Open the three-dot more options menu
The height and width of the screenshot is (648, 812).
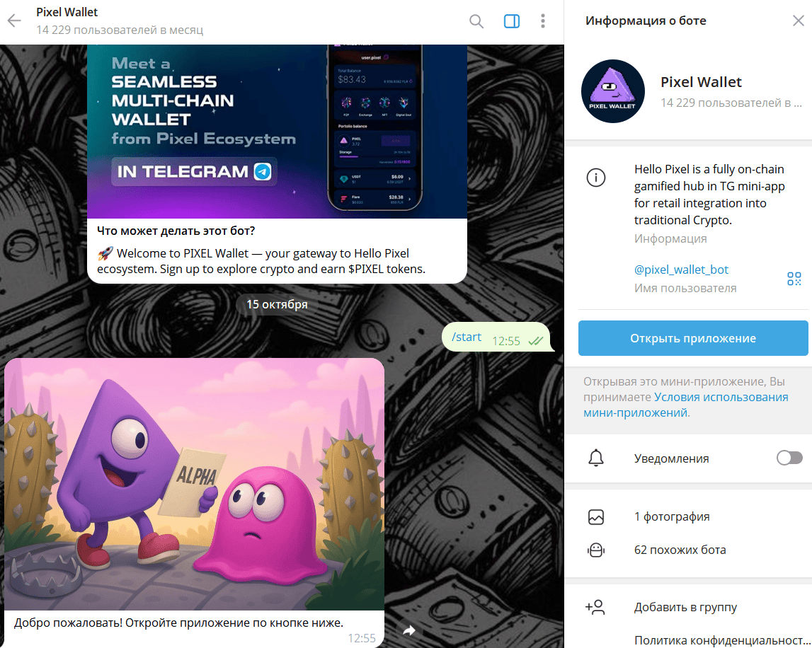tap(543, 21)
